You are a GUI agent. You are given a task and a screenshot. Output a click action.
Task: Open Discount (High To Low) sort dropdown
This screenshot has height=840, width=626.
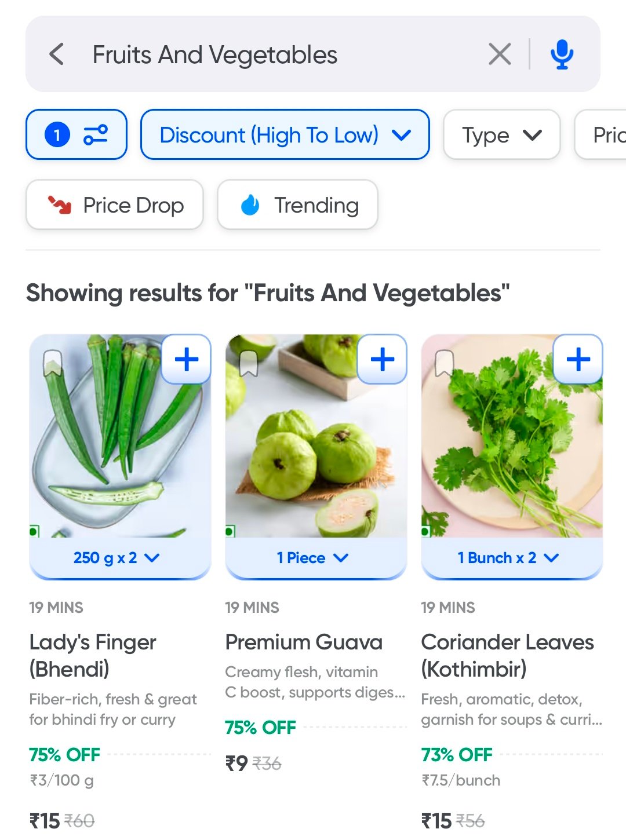pos(285,135)
